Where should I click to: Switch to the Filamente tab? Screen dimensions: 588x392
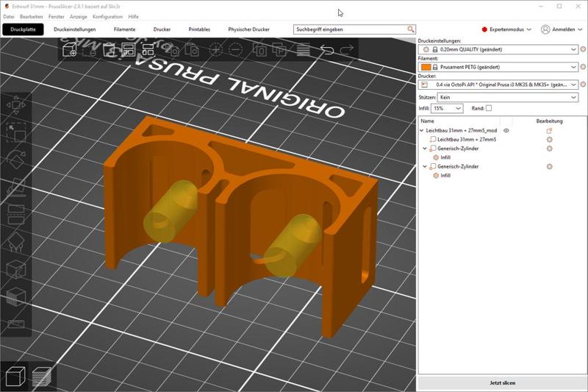(124, 29)
